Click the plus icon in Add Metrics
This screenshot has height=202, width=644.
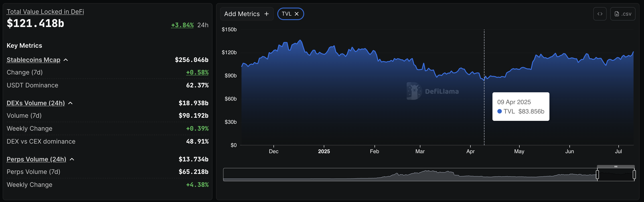coord(267,14)
